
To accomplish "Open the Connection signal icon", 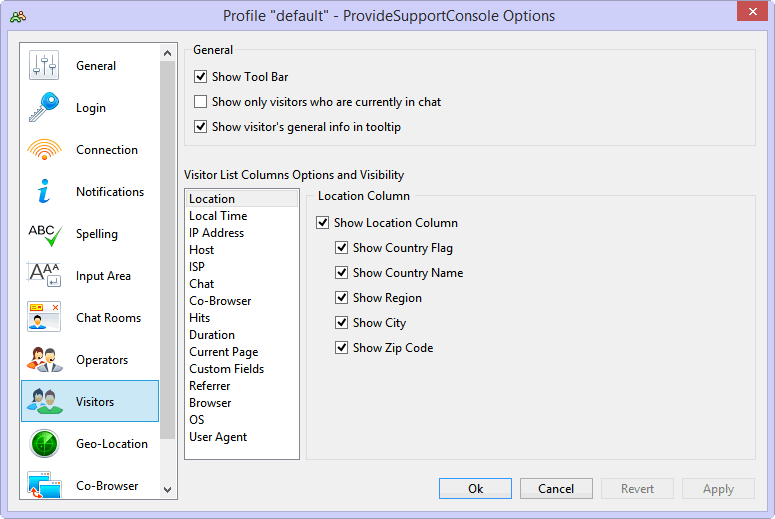I will (x=44, y=149).
